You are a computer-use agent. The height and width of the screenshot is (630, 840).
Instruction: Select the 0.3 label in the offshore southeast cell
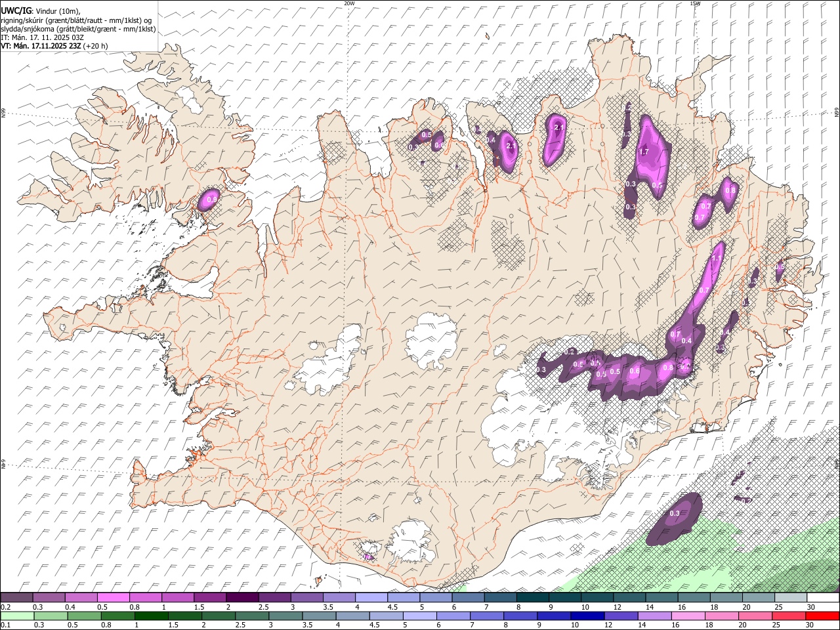[x=675, y=513]
